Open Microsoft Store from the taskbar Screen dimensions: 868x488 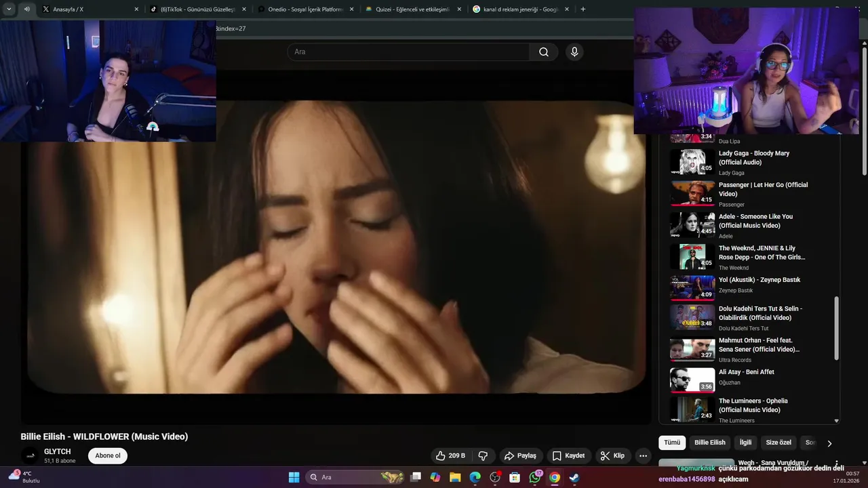(515, 477)
